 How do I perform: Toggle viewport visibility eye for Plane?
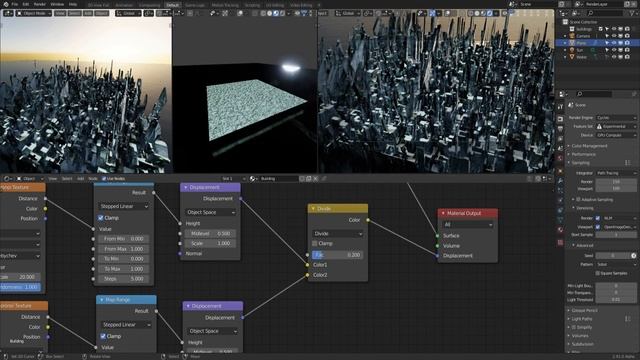(x=614, y=43)
